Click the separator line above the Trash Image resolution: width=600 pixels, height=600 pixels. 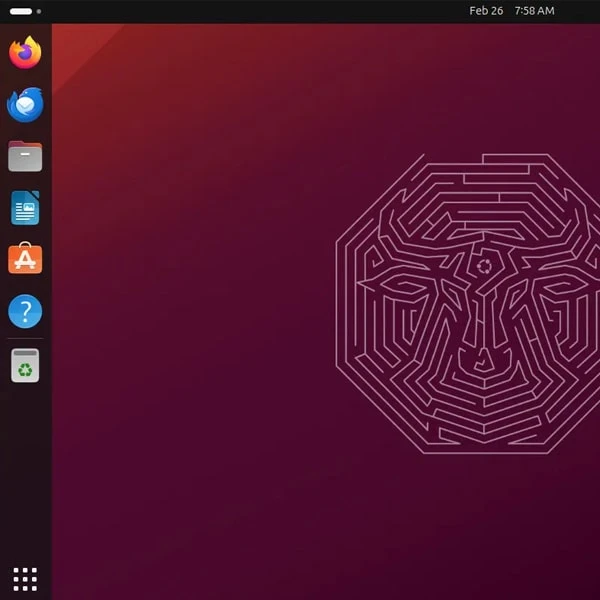25,339
